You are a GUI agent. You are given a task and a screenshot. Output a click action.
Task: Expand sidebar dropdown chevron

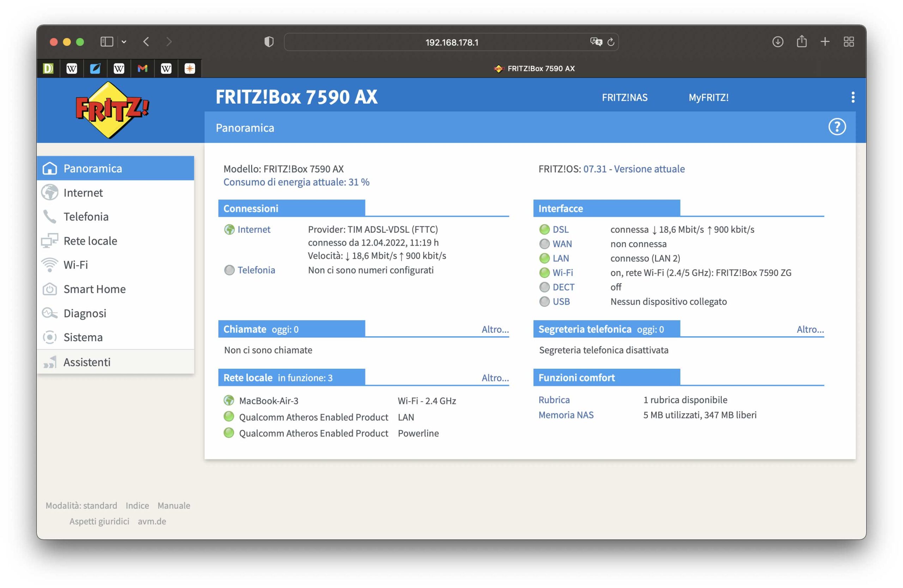coord(124,42)
